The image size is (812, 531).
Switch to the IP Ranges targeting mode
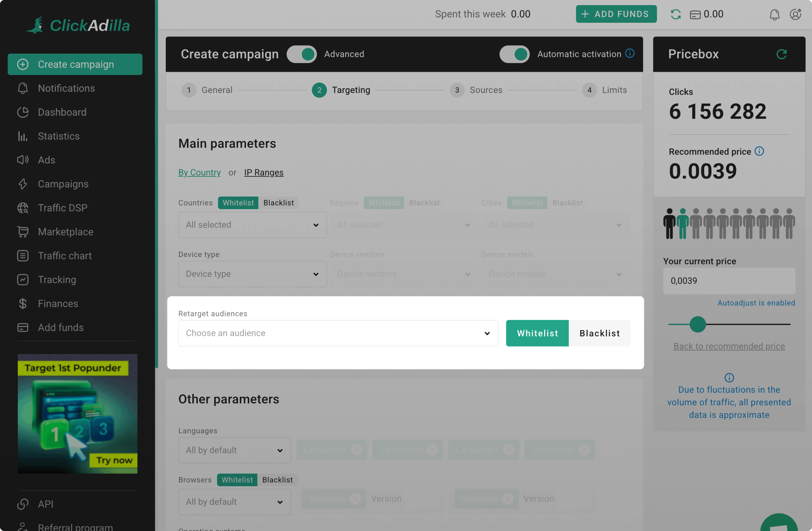[263, 172]
